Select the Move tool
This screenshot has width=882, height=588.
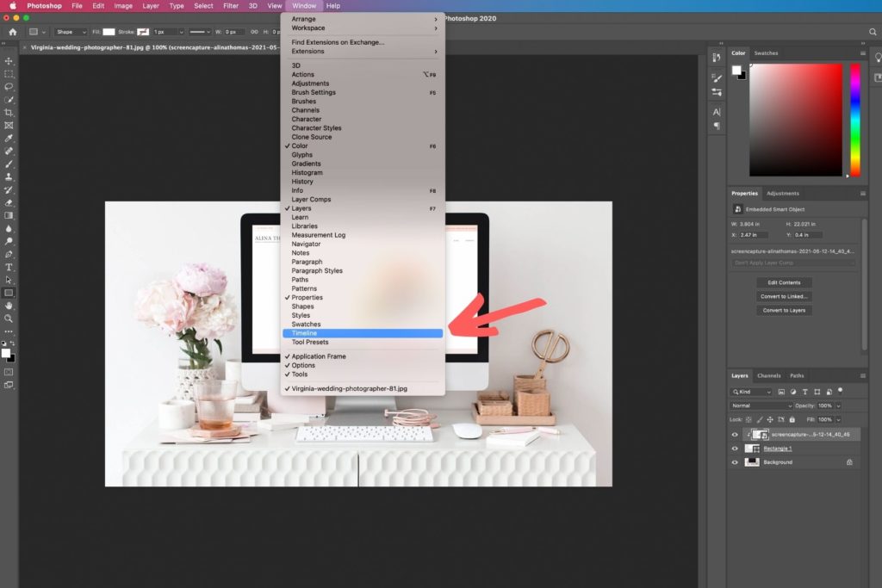click(10, 60)
